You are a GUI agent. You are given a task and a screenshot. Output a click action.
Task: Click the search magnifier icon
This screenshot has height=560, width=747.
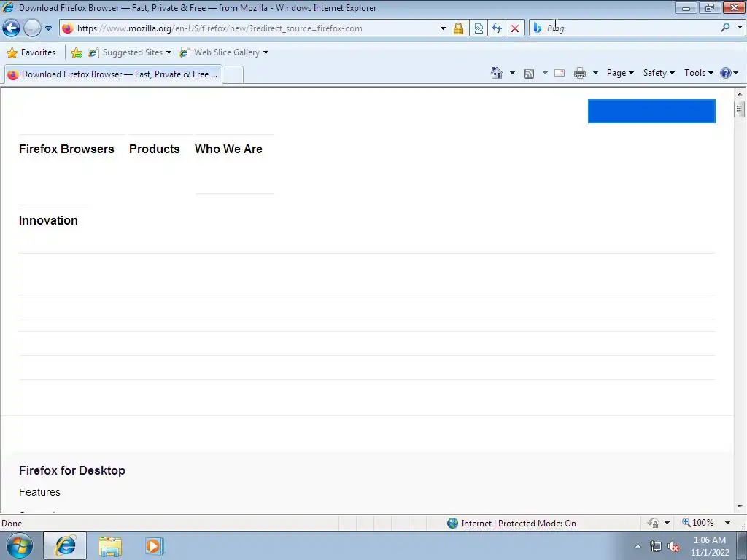tap(726, 28)
